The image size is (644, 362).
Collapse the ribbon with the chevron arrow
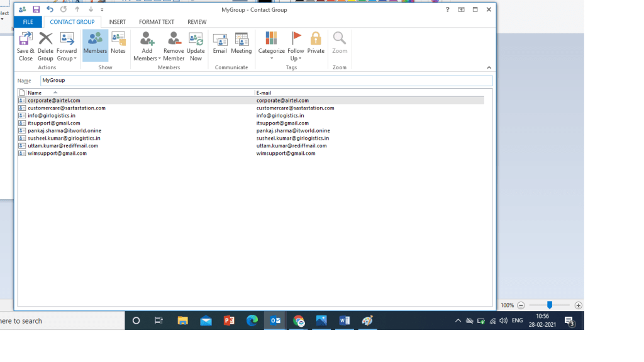[x=489, y=67]
